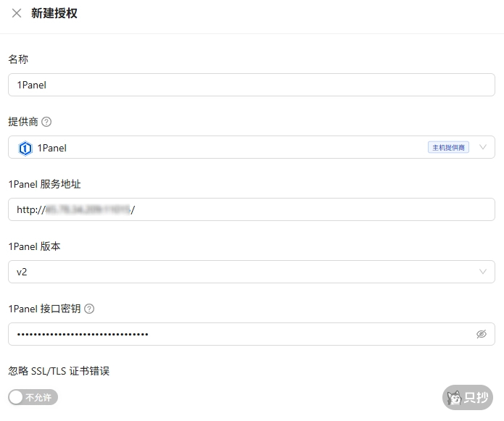Viewport: 504px width, 421px height.
Task: Click the 名称 input field
Action: coord(251,85)
